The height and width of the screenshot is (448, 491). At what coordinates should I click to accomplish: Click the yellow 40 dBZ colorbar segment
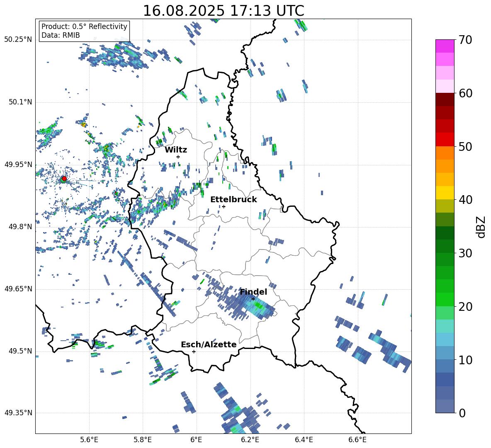tap(445, 193)
